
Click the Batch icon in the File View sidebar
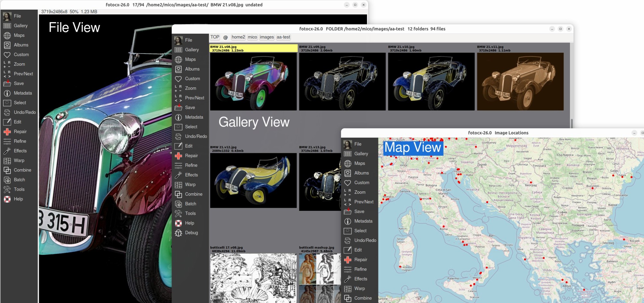pos(7,180)
